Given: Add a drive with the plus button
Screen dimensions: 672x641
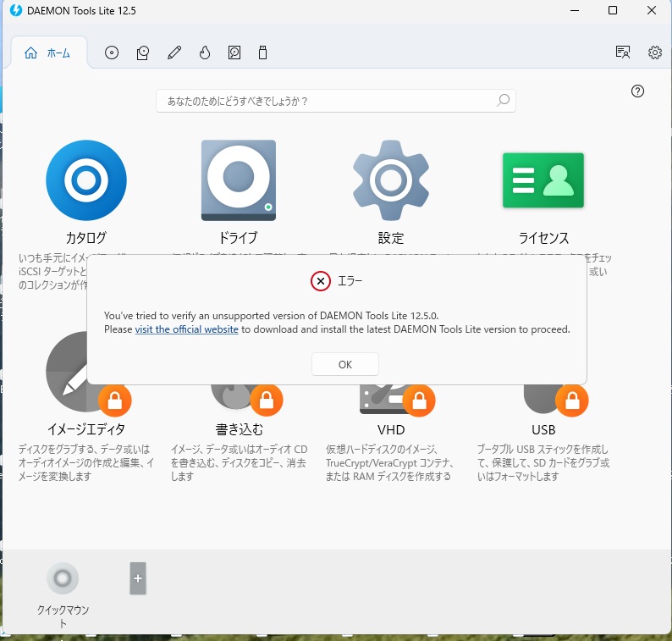Looking at the screenshot, I should (138, 578).
